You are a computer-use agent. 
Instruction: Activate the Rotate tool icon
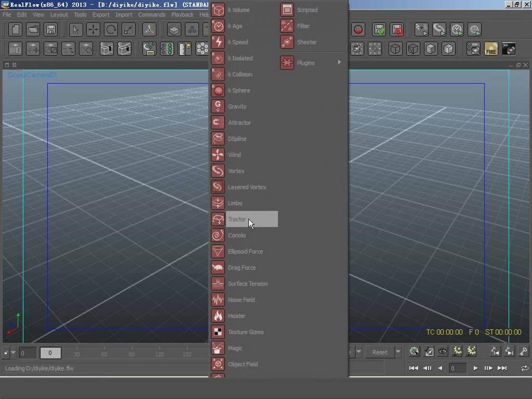coord(111,30)
